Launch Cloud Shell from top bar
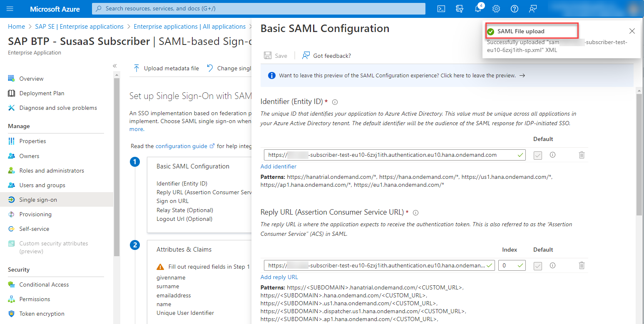This screenshot has height=324, width=644. (441, 9)
